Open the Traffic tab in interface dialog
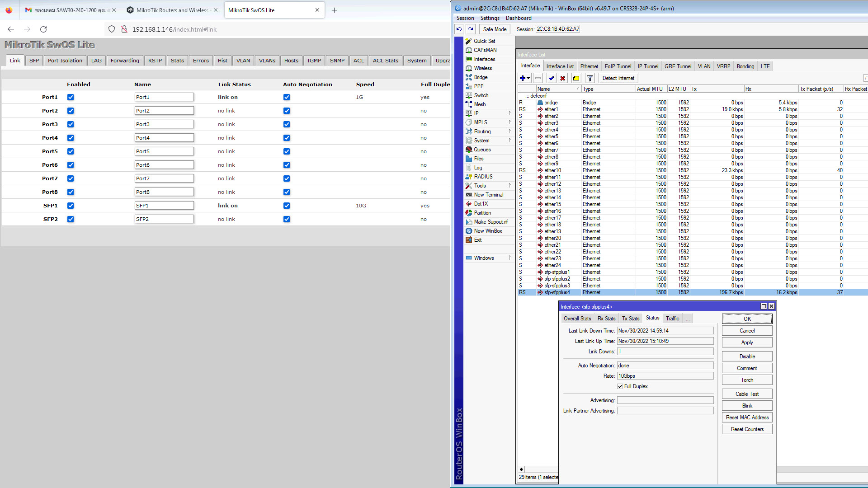The height and width of the screenshot is (488, 868). 672,319
